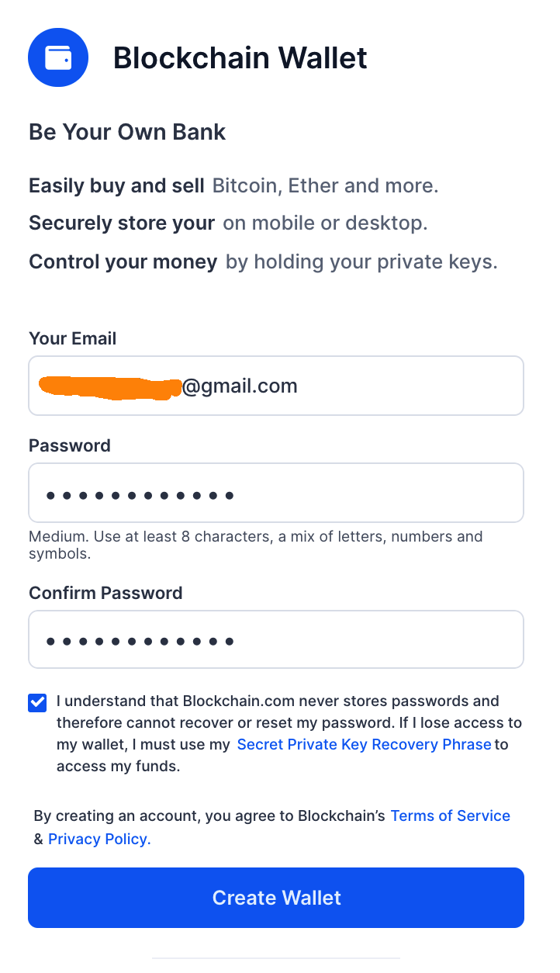Click the @gmail.com text in the email field
Screen dimensions: 560x973
pos(240,386)
